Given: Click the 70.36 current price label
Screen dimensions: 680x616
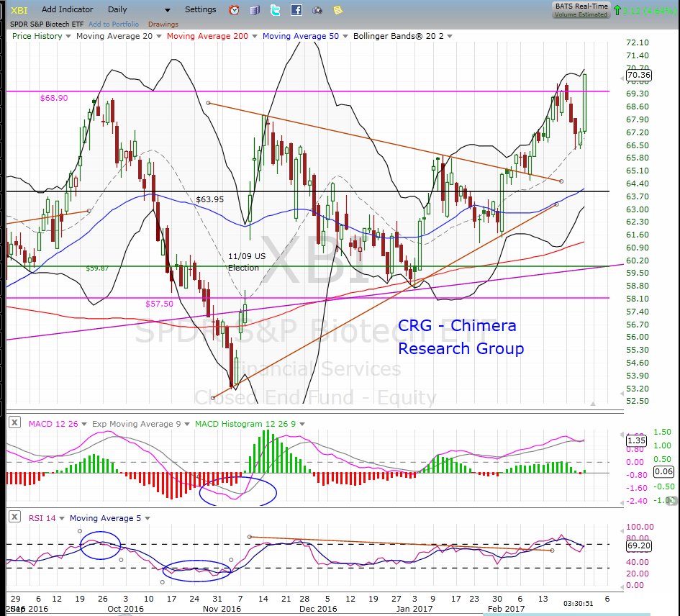Looking at the screenshot, I should coord(639,75).
